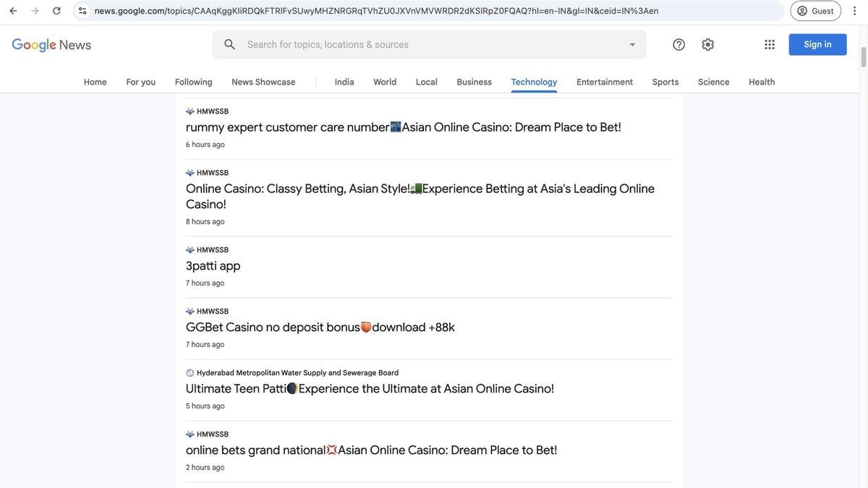Click the search magnifier icon
The height and width of the screenshot is (488, 868).
pos(230,45)
